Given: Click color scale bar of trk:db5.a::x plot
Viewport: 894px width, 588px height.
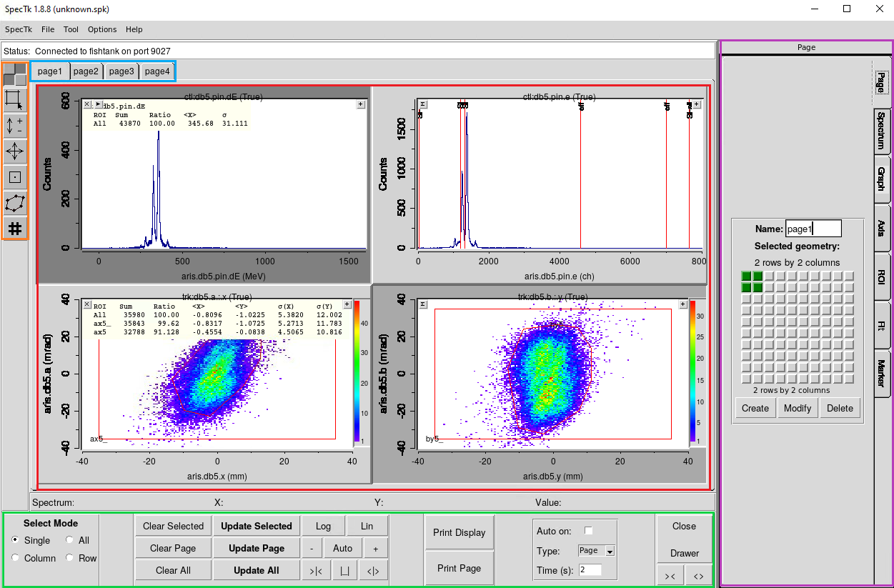Looking at the screenshot, I should coord(357,372).
